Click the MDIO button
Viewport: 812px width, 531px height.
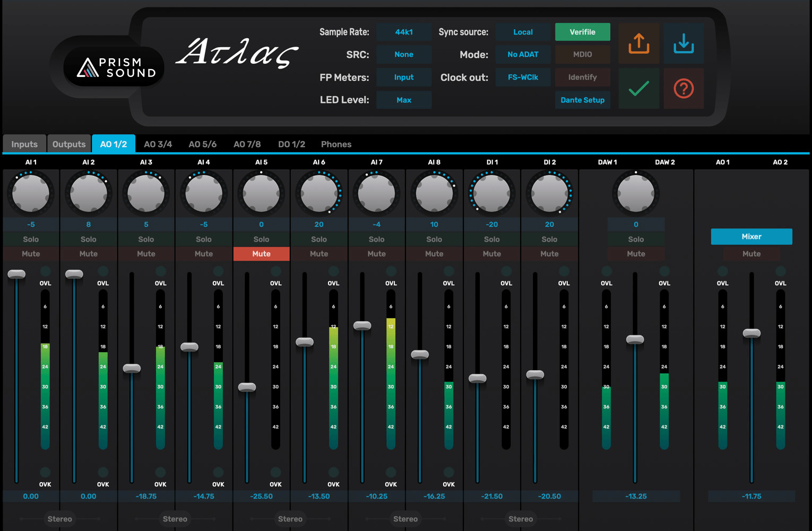tap(583, 54)
